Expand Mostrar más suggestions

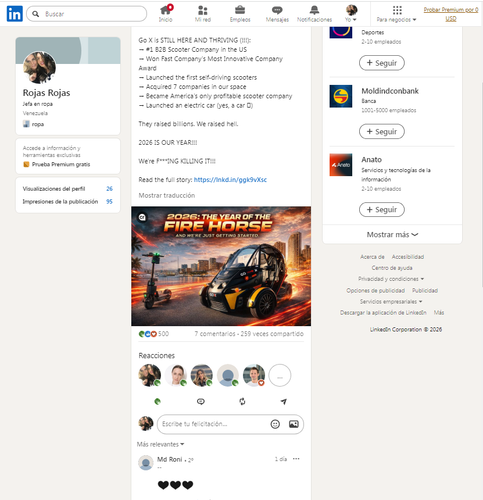392,235
